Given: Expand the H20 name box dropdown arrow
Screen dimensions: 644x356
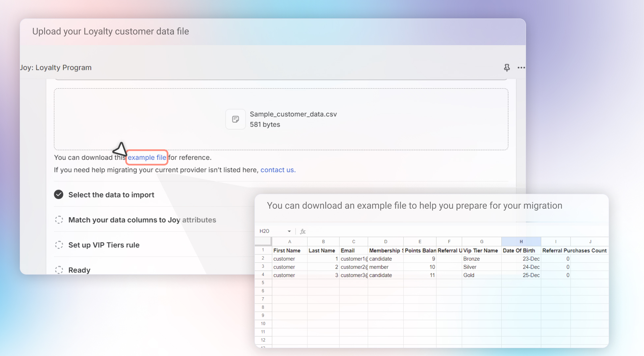Looking at the screenshot, I should [x=289, y=231].
